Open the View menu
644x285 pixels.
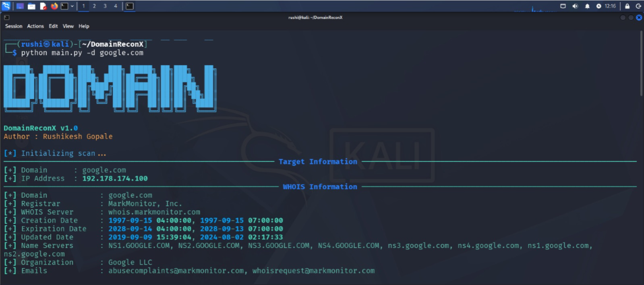pos(68,26)
